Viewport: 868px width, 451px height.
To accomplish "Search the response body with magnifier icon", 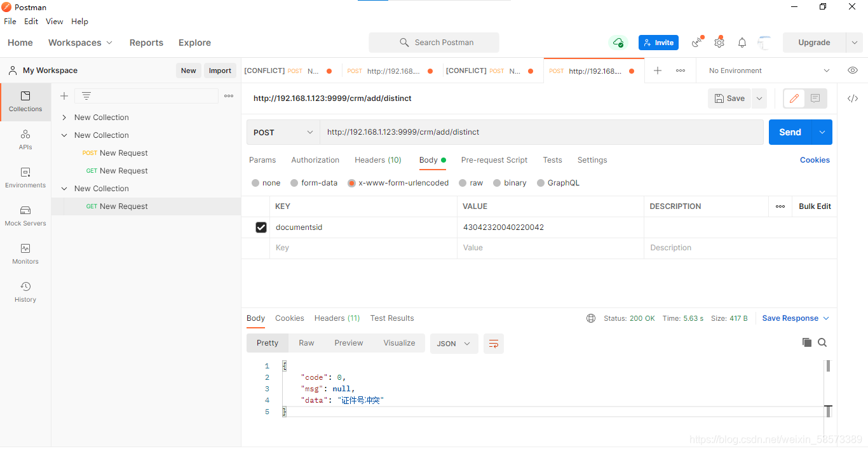I will [x=822, y=342].
